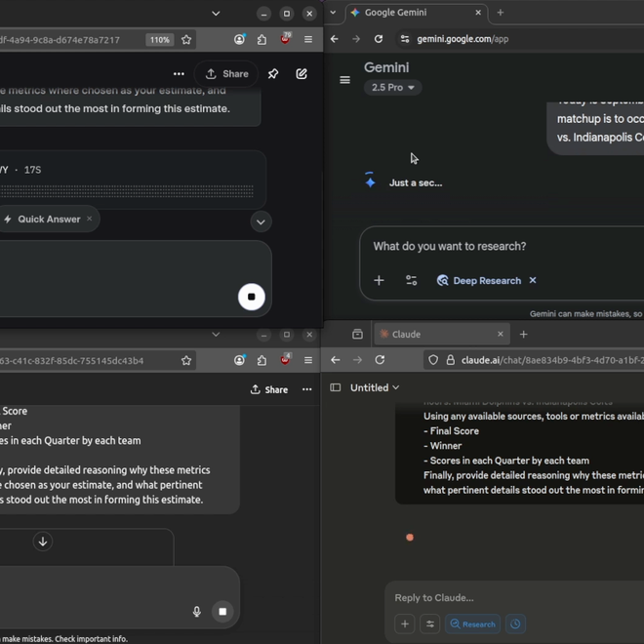Stop response with grey square stop button
The width and height of the screenshot is (644, 644).
[222, 612]
